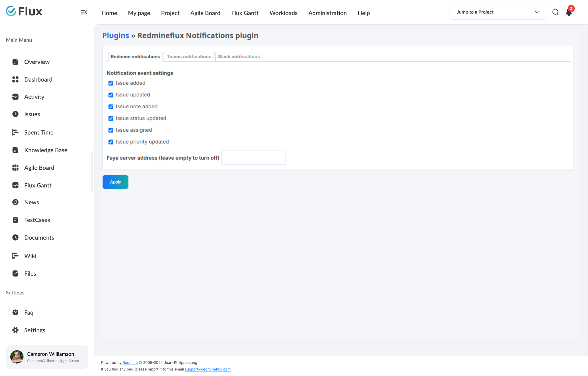Open the Overview sidebar label
The height and width of the screenshot is (376, 588).
pos(37,62)
